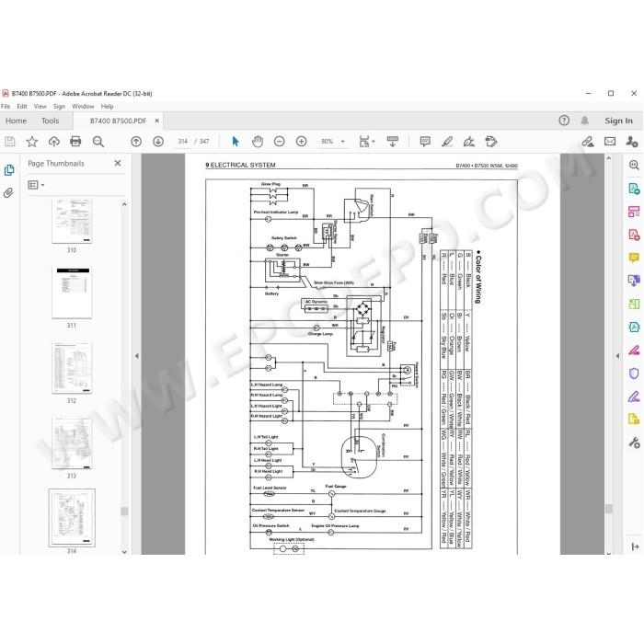Switch to the Home tab

coord(16,121)
